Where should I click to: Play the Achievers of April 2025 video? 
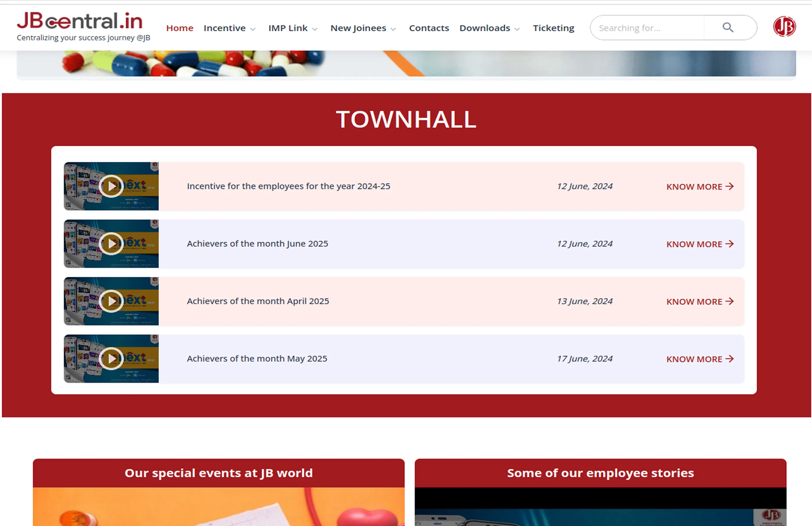(111, 301)
